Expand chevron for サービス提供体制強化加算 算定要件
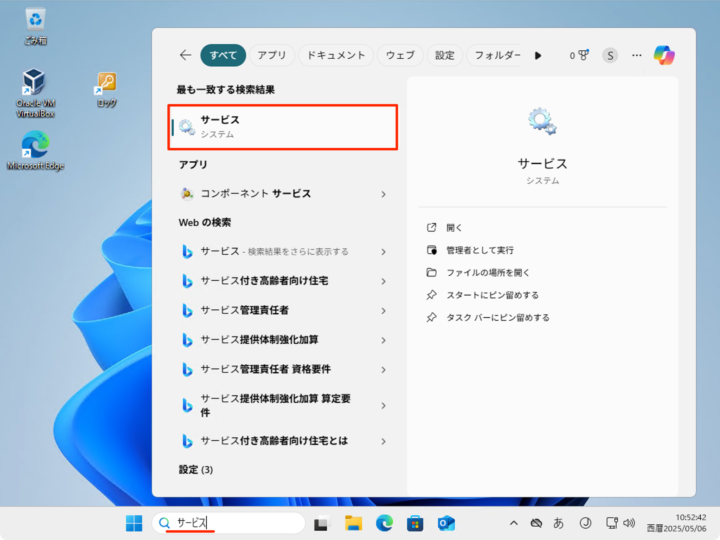 [x=383, y=405]
